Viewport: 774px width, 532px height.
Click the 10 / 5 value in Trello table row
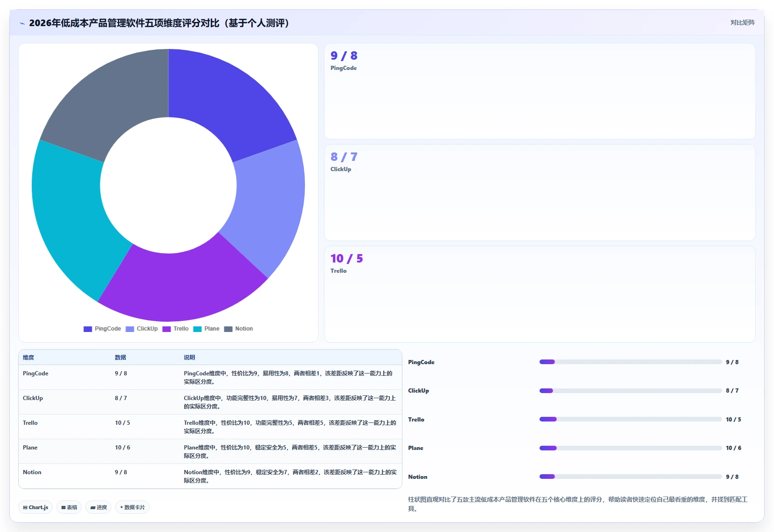click(x=123, y=423)
